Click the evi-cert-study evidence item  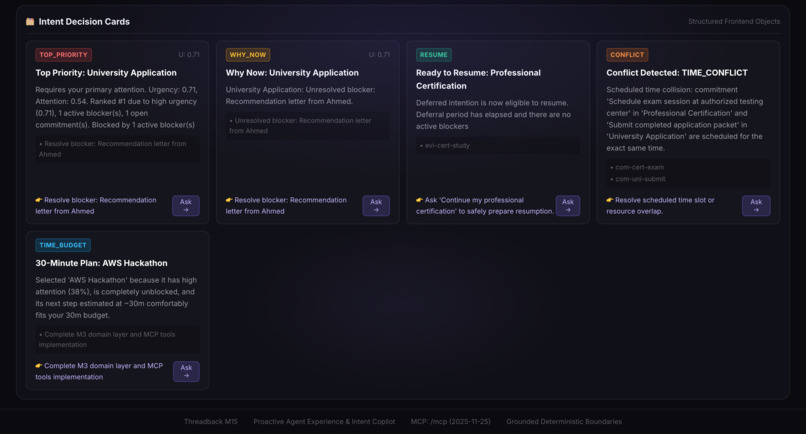tap(445, 146)
